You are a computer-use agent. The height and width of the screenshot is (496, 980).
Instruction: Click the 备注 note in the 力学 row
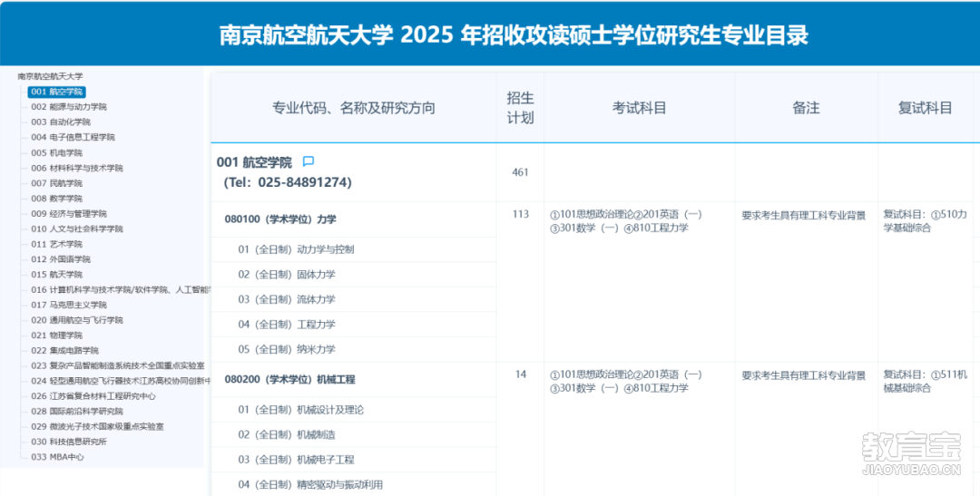(804, 216)
